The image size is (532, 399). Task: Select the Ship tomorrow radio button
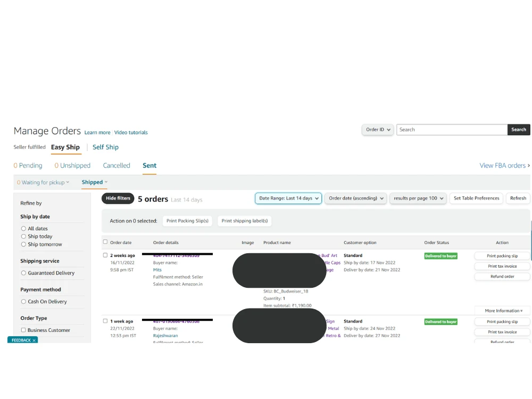[23, 244]
